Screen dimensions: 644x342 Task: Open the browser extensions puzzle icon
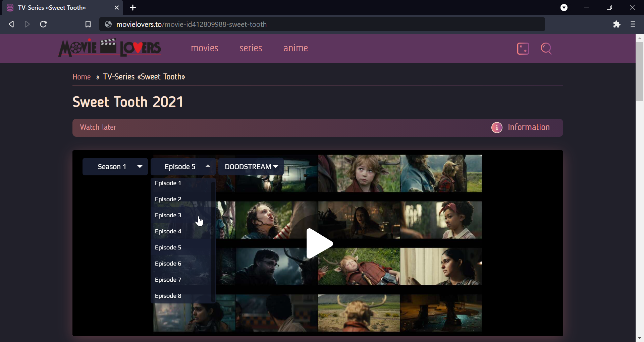[x=617, y=24]
